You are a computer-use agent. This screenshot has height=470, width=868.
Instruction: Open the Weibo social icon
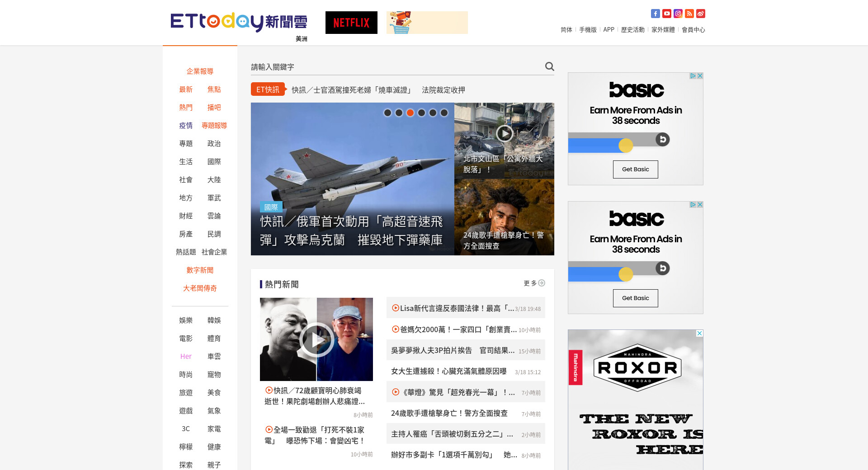[700, 14]
